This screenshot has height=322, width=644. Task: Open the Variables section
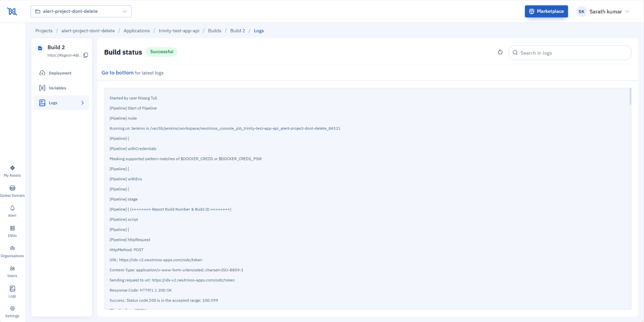coord(62,88)
